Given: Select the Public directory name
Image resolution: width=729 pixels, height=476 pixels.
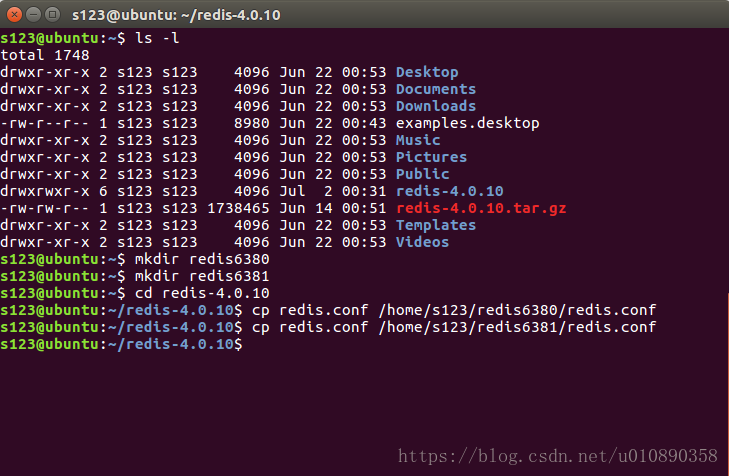Looking at the screenshot, I should 422,174.
